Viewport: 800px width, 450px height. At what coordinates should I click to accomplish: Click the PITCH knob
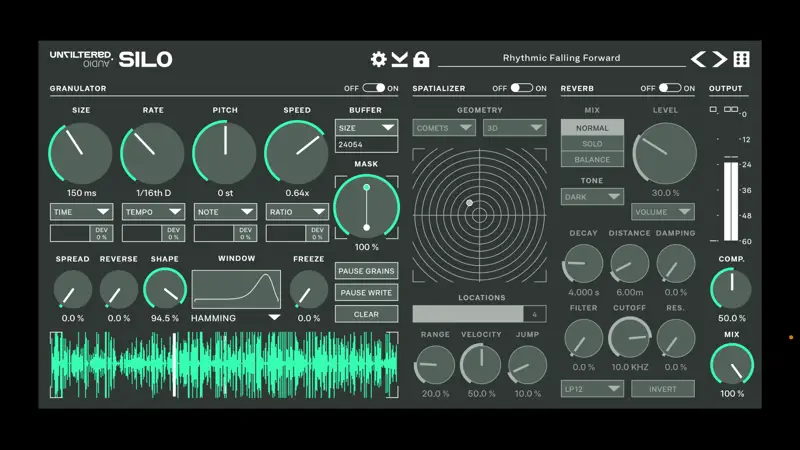click(x=224, y=153)
